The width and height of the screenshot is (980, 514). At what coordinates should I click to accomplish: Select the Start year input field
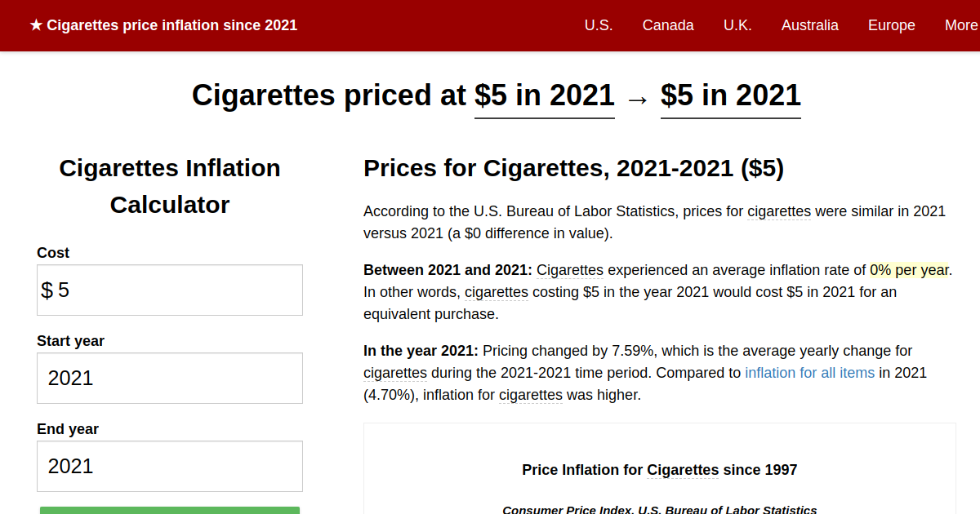point(169,378)
